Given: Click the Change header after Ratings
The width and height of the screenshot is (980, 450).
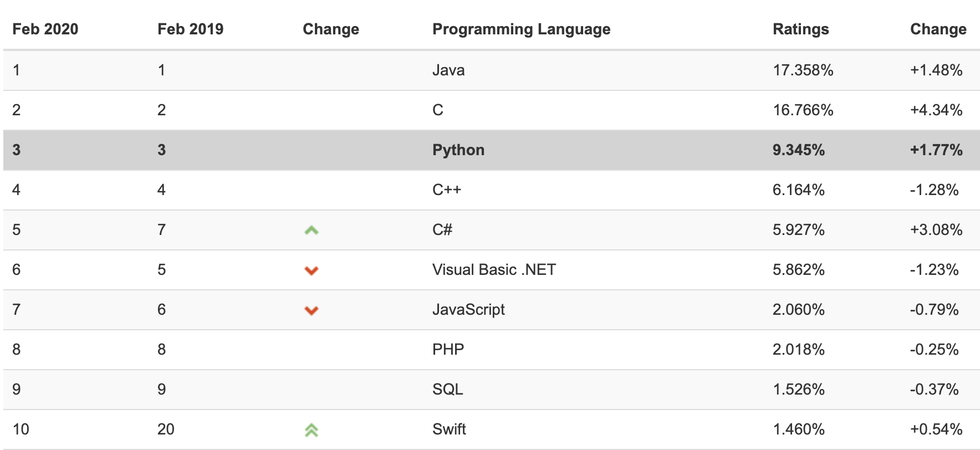Looking at the screenshot, I should 938,29.
